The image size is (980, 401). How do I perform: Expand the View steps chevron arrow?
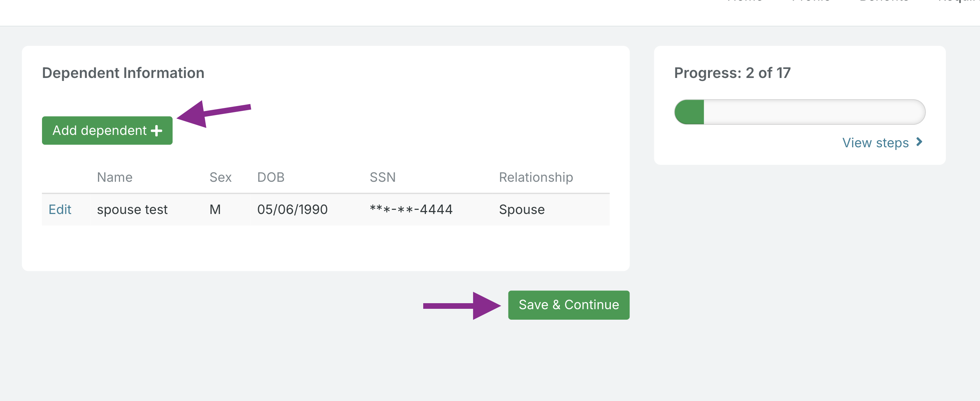[919, 142]
